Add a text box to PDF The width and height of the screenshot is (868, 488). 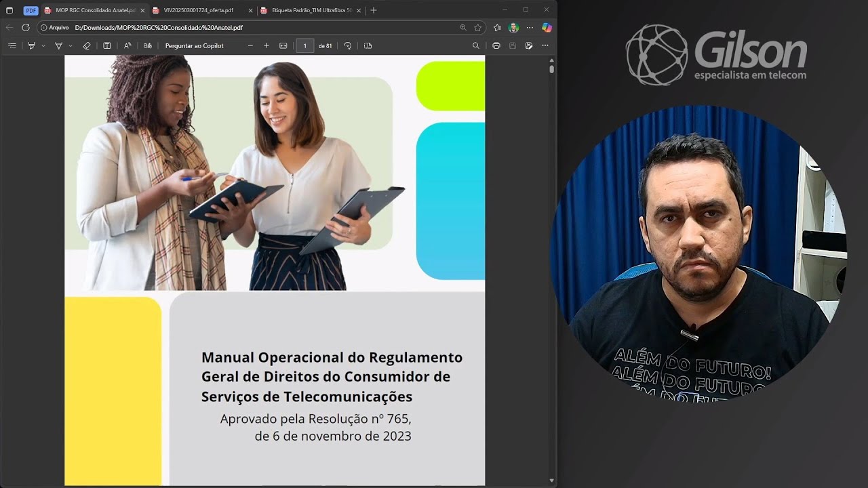107,45
